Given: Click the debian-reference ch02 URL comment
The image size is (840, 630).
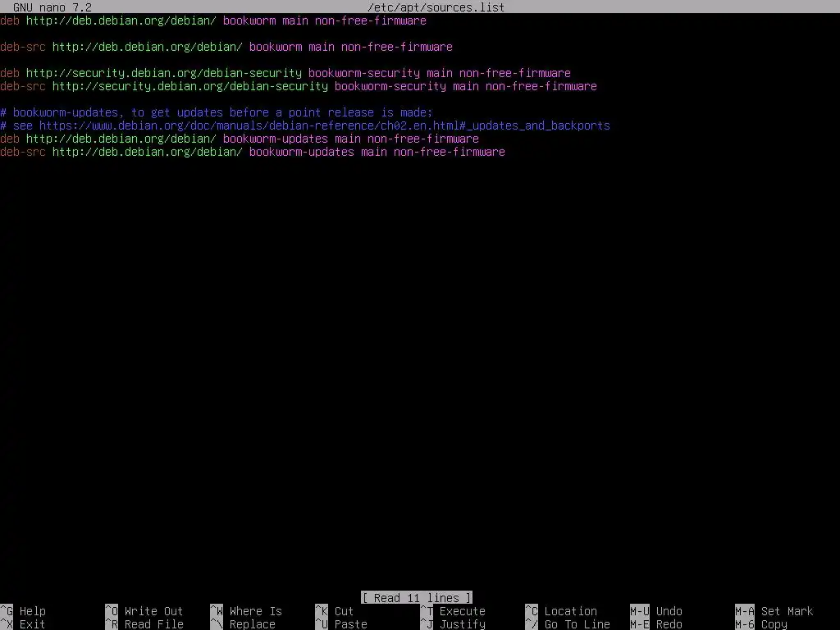Looking at the screenshot, I should click(305, 126).
